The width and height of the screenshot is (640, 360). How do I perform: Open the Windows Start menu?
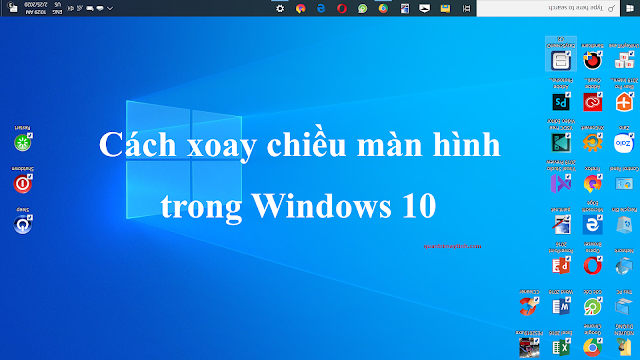(x=630, y=8)
